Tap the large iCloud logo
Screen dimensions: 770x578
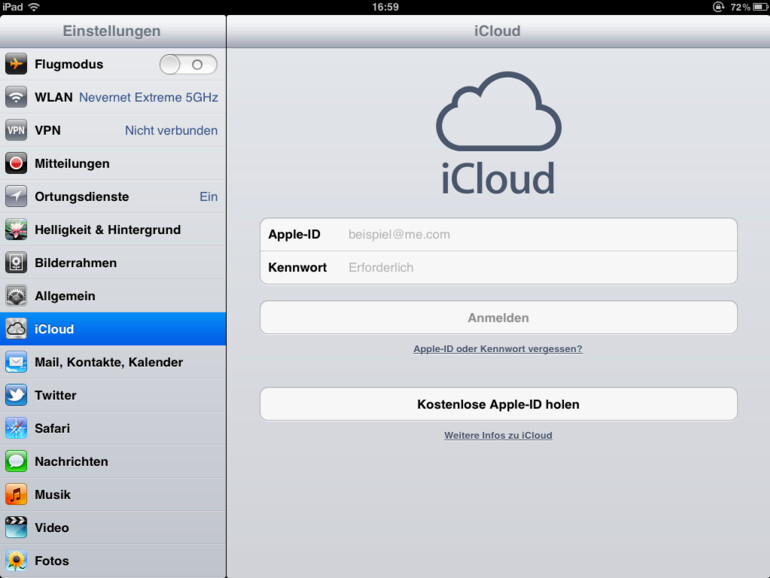click(x=498, y=133)
